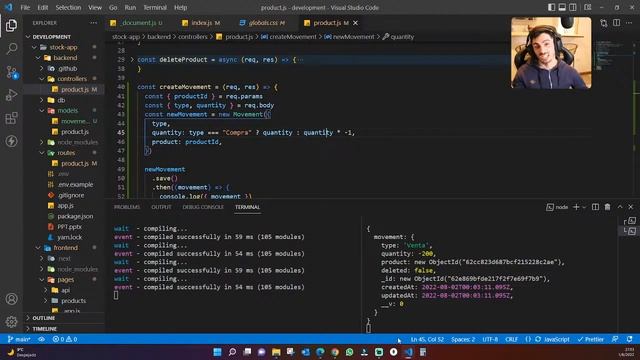Open the Extensions view
Screen dimensions: 640x360
pos(11,118)
